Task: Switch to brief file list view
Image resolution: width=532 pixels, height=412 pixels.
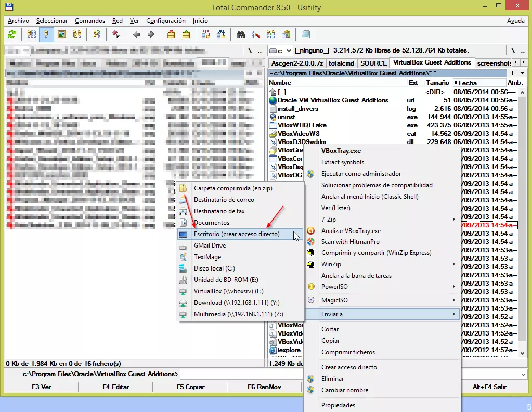Action: [x=32, y=35]
